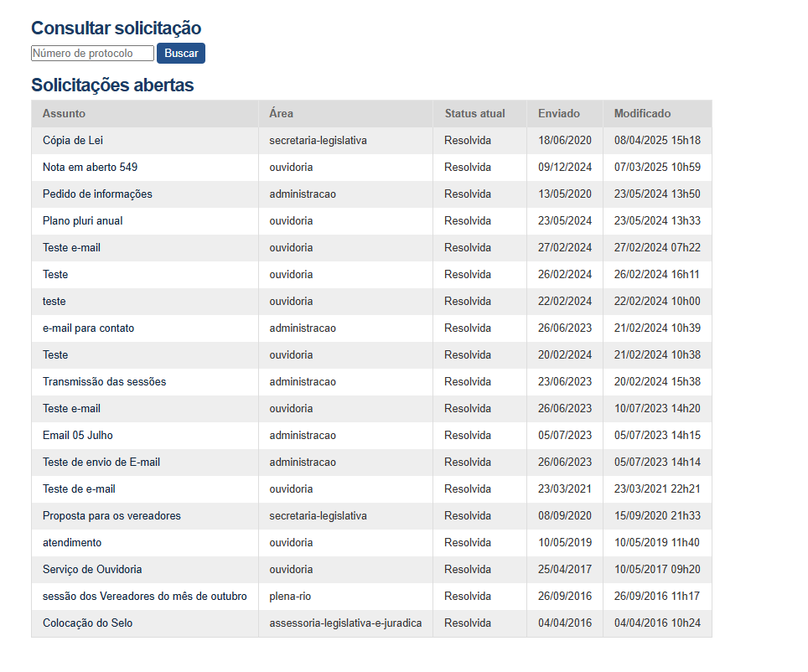Open the Cópia de Lei request
The height and width of the screenshot is (672, 808).
click(73, 141)
